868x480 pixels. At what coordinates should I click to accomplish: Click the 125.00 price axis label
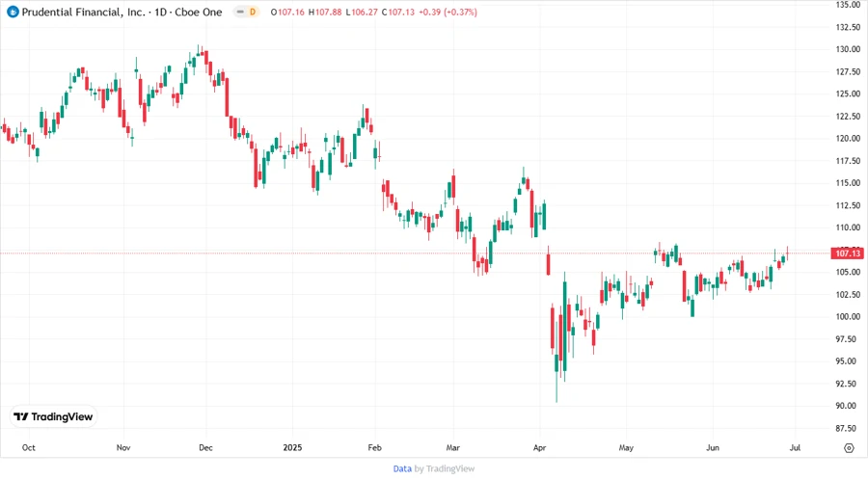[x=848, y=94]
